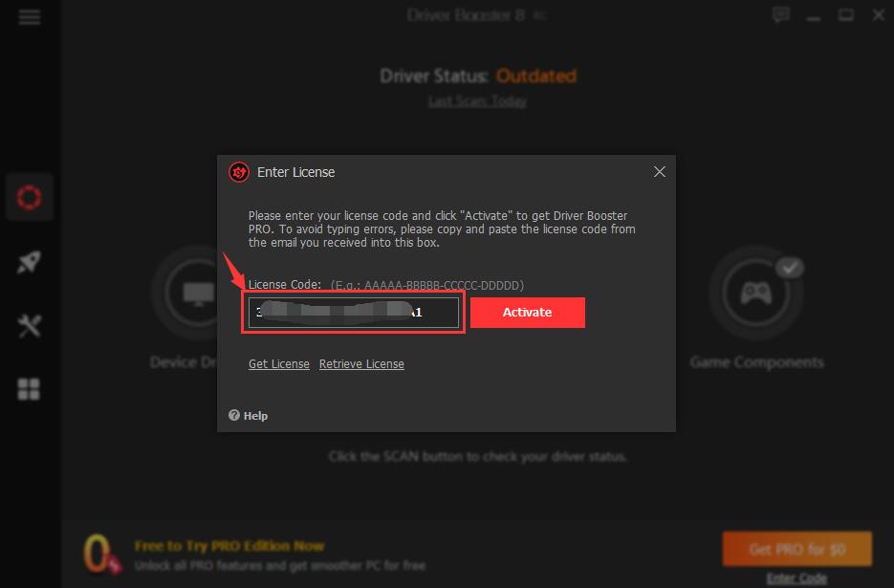This screenshot has height=588, width=894.
Task: Maximize the Driver Booster window
Action: point(845,15)
